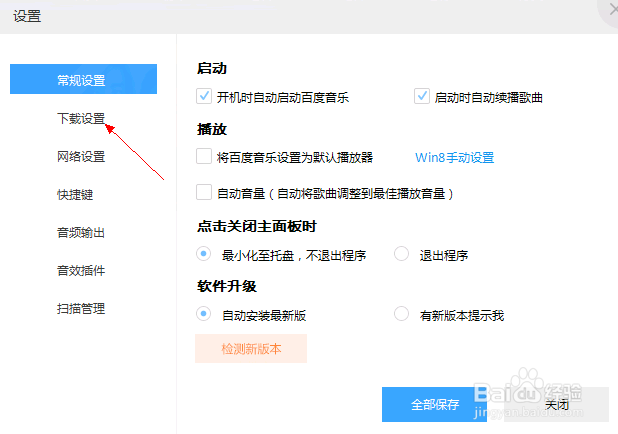This screenshot has height=434, width=618.
Task: Close the 设置 dialog with X
Action: click(x=613, y=9)
